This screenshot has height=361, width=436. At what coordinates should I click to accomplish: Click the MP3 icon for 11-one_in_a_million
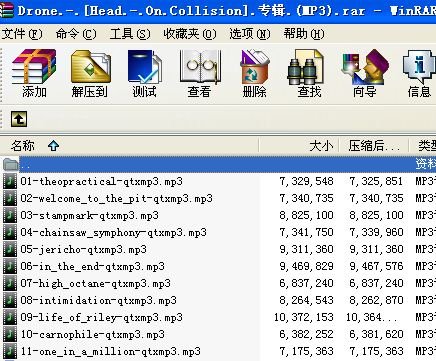click(10, 351)
